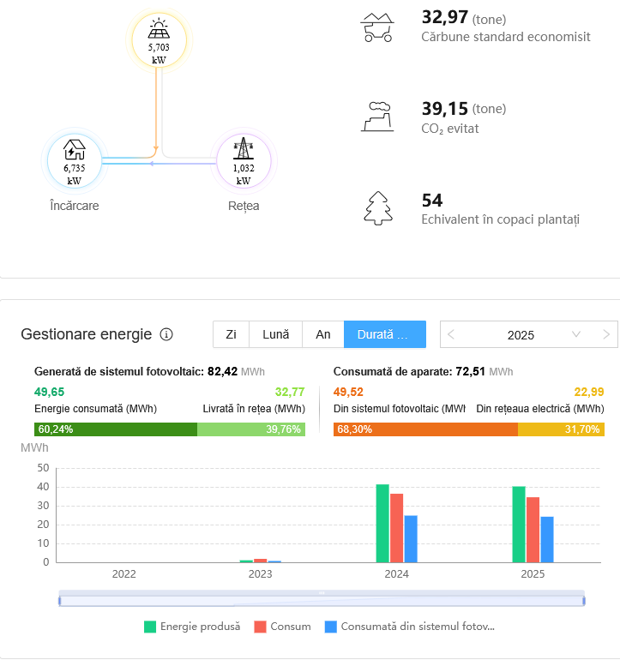620x672 pixels.
Task: Click the CO₂ factory icon
Action: pos(377,117)
